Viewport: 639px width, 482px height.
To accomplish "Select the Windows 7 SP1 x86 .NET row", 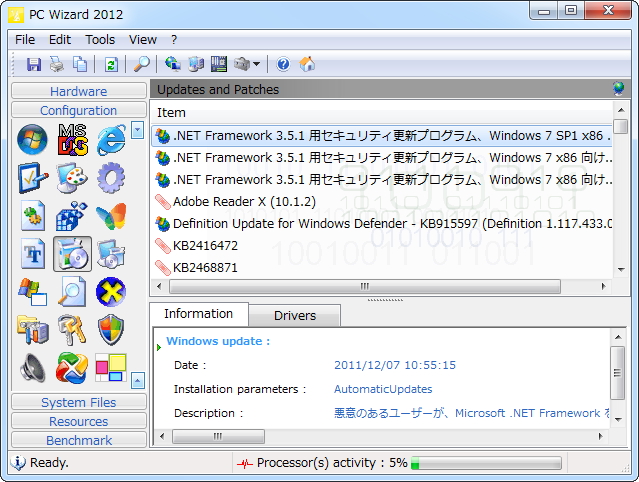I will coord(382,136).
